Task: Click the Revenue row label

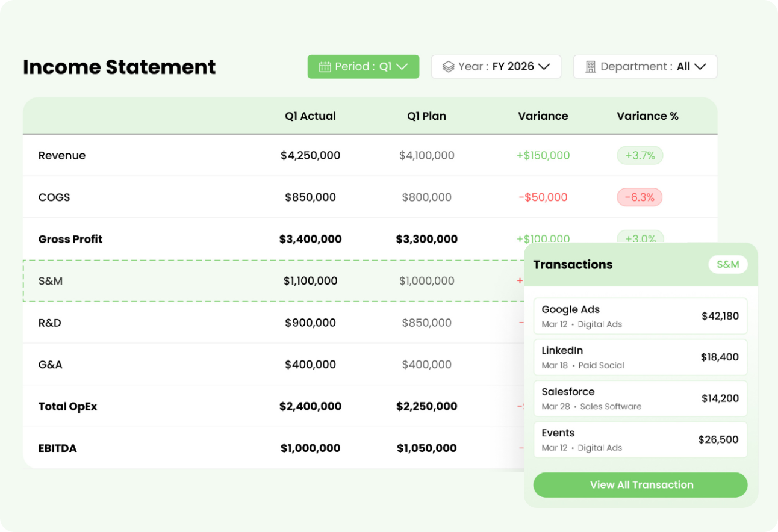Action: (62, 156)
